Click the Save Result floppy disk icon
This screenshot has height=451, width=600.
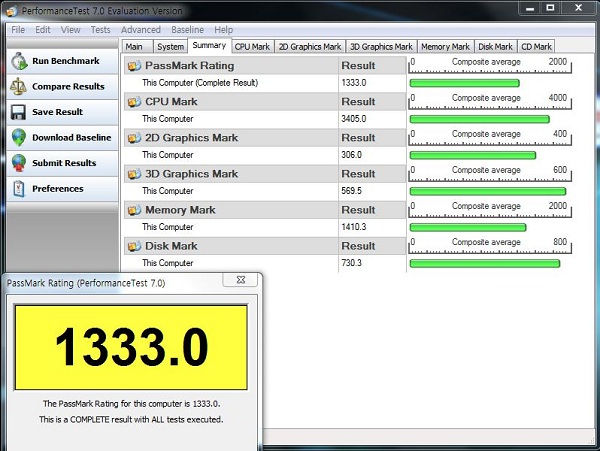(x=18, y=112)
